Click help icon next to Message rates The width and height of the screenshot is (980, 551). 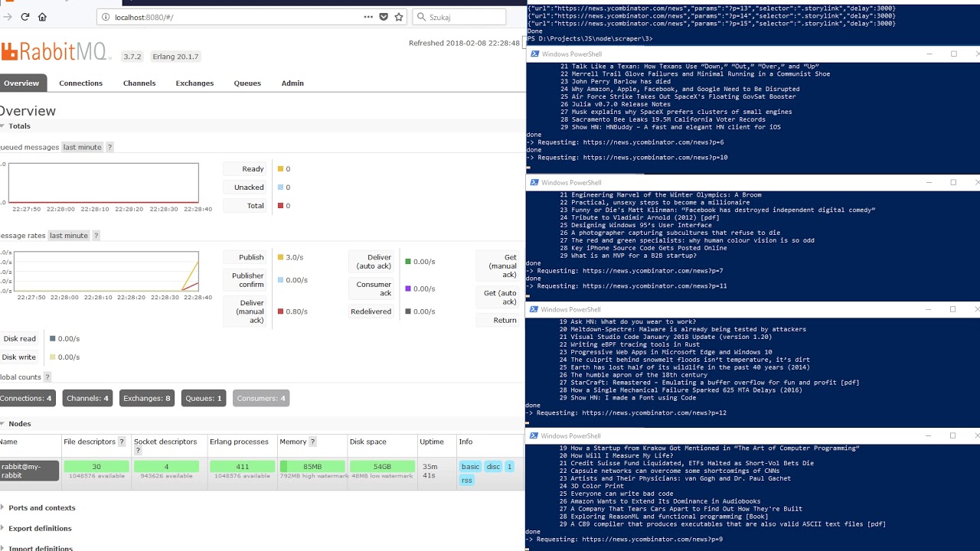(x=96, y=236)
